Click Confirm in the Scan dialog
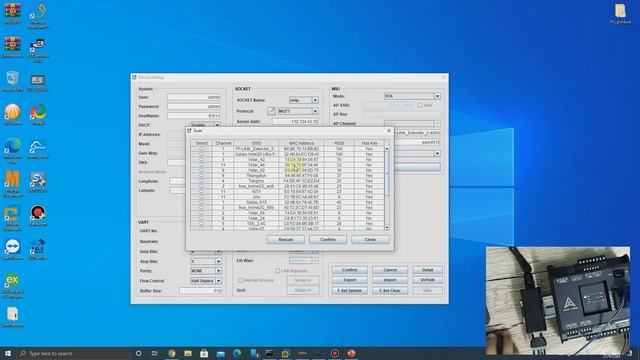 [328, 240]
